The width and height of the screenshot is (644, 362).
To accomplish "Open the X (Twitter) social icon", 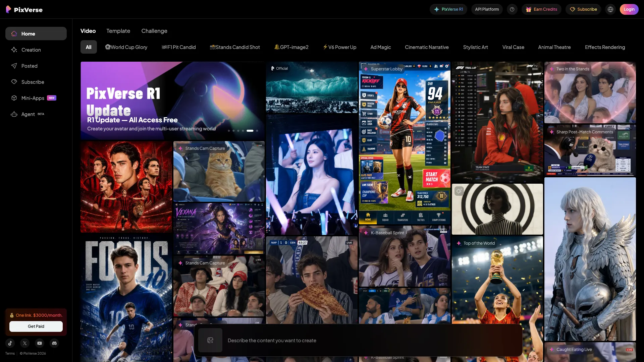I will click(25, 343).
